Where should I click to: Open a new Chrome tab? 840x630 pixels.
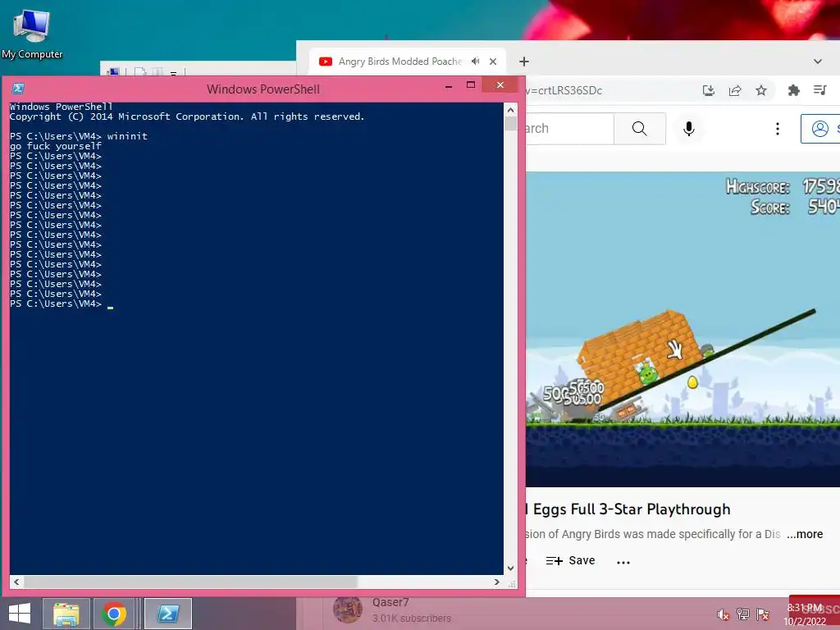pos(524,62)
